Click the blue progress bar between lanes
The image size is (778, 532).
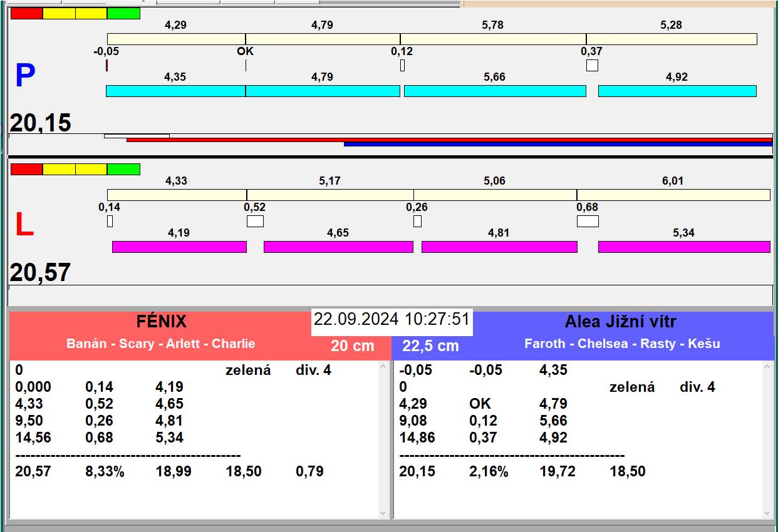click(558, 144)
